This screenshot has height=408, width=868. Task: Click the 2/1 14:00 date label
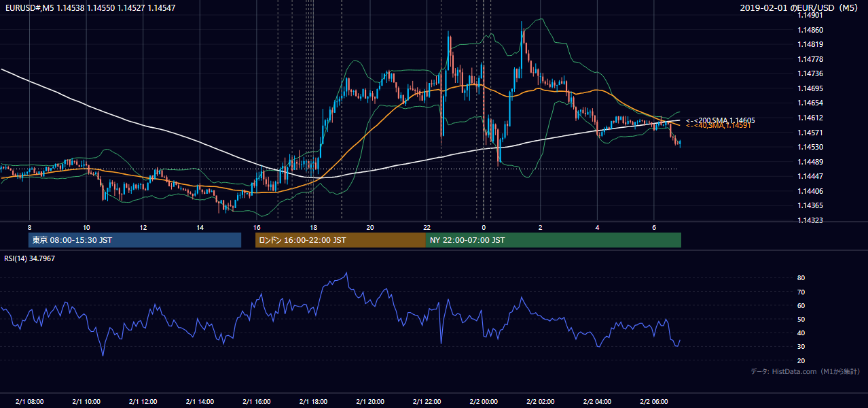click(200, 401)
